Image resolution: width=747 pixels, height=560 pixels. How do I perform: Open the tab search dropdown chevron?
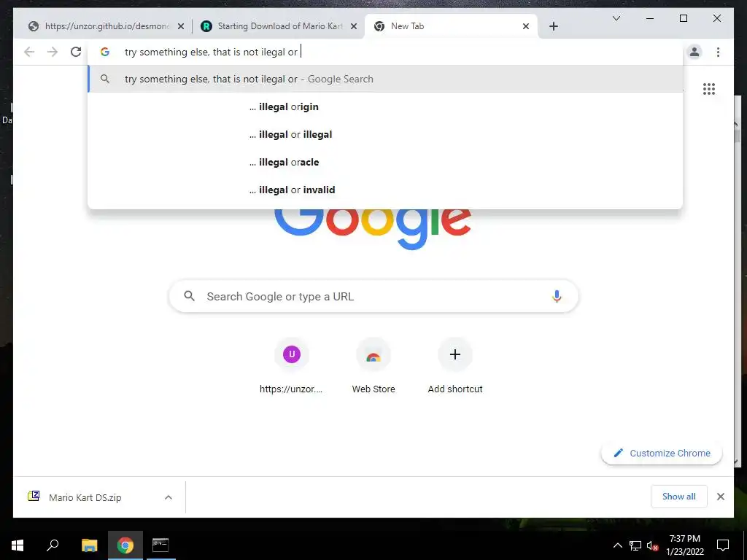click(x=616, y=18)
